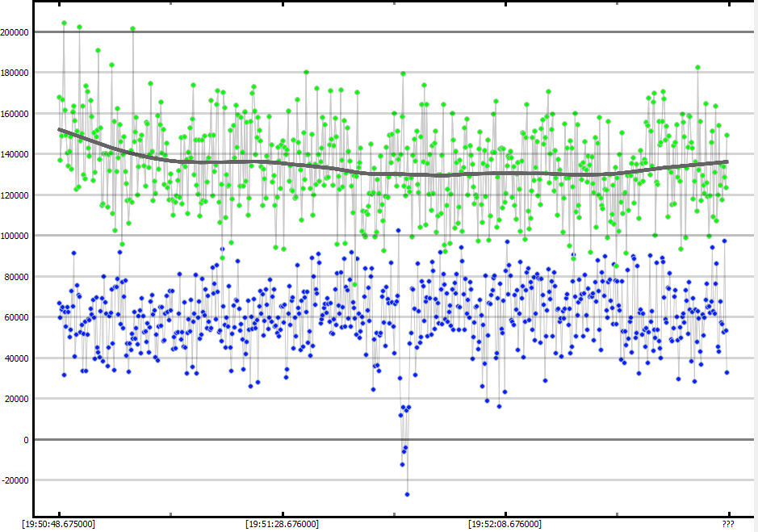Click the -20000 y-axis label
The image size is (758, 532).
[15, 480]
